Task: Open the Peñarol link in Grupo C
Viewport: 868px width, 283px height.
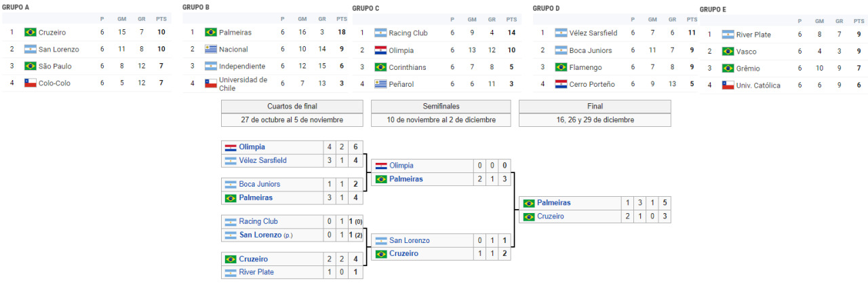Action: 401,84
